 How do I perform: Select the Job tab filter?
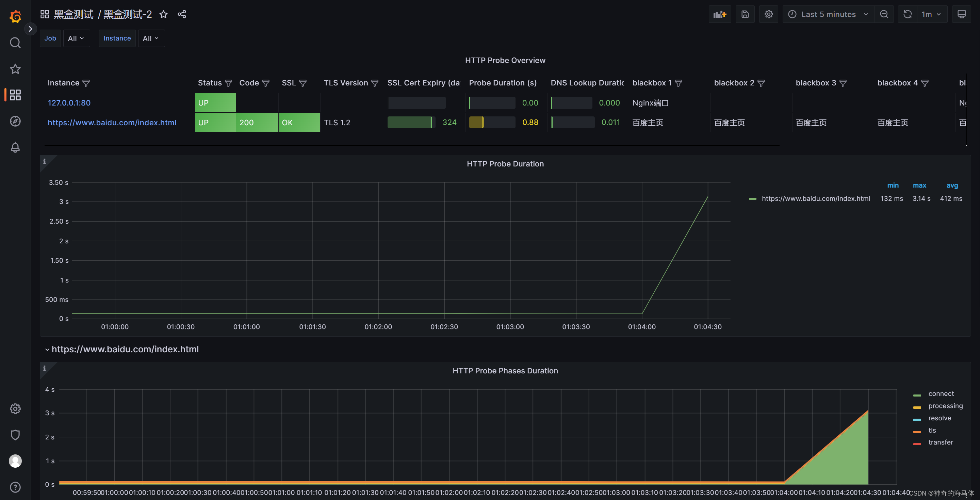point(50,38)
